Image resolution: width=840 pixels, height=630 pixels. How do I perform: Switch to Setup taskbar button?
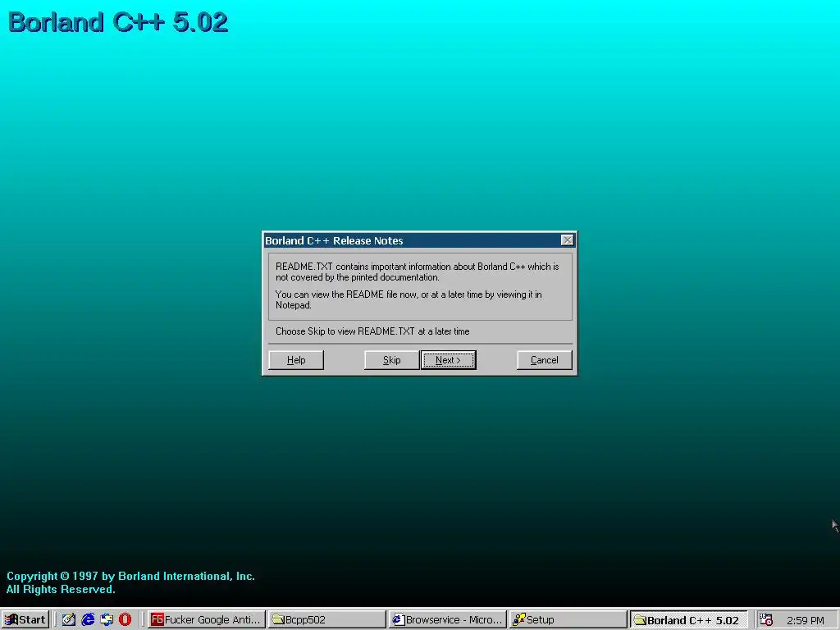point(568,620)
